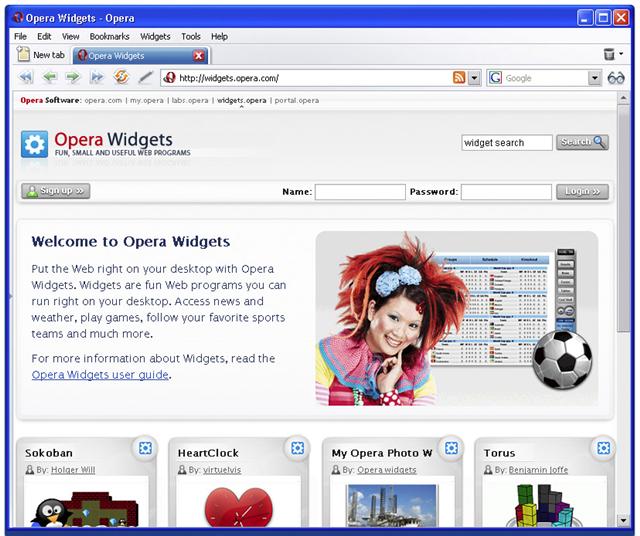This screenshot has height=536, width=640.
Task: Click the New tab button
Action: [x=40, y=55]
